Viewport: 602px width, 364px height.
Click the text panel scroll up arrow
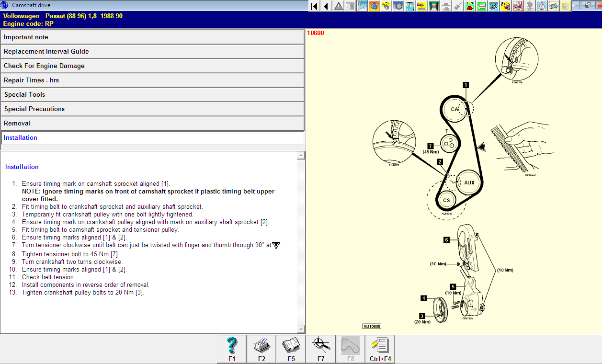[x=301, y=156]
